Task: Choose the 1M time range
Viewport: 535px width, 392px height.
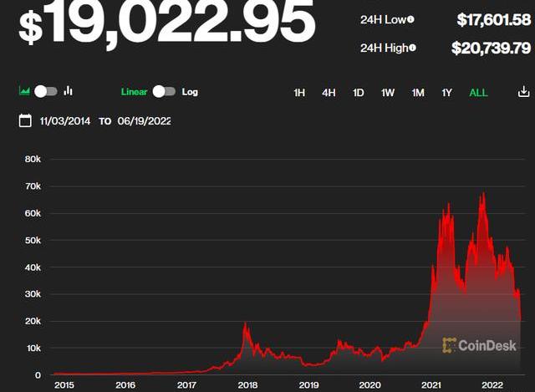Action: click(x=418, y=93)
